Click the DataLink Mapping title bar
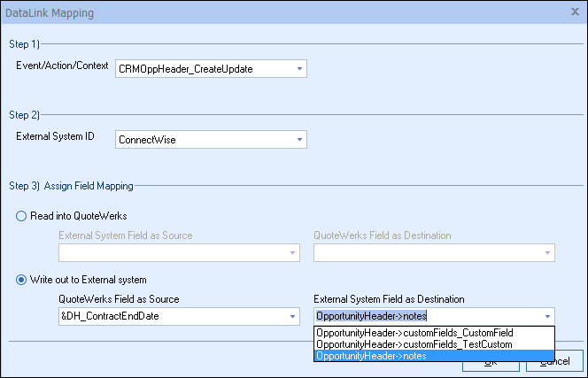 coord(266,13)
